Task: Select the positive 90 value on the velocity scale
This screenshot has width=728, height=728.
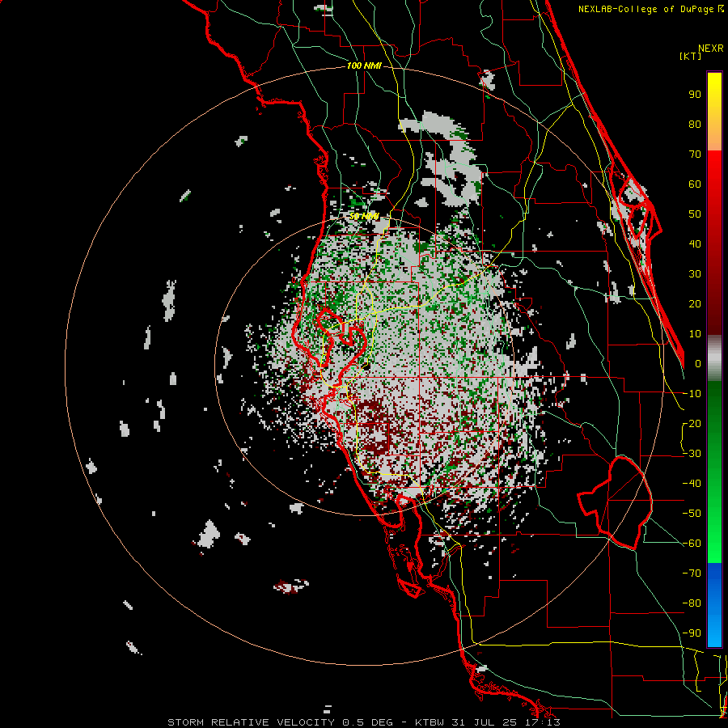Action: point(695,95)
